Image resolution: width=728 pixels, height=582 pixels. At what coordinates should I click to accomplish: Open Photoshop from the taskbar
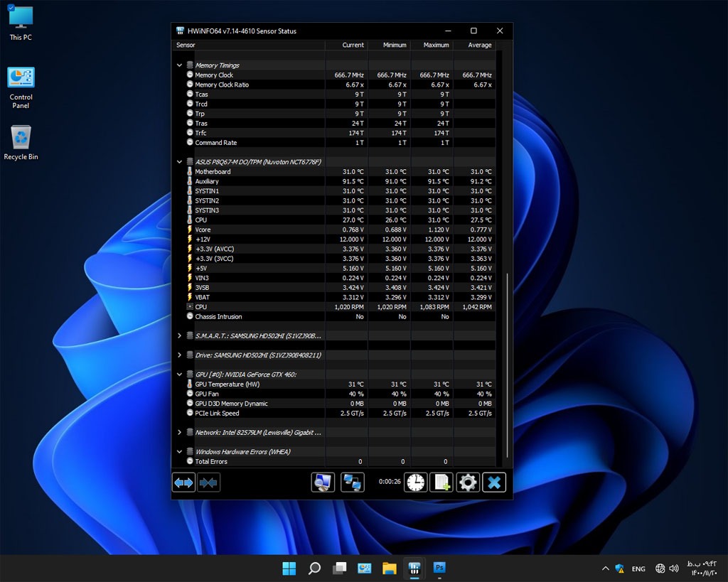tap(439, 568)
